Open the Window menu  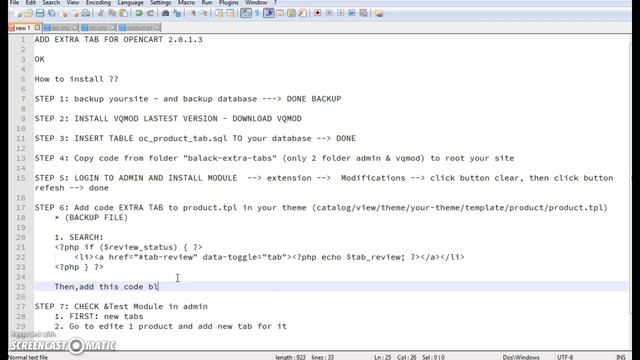256,2
